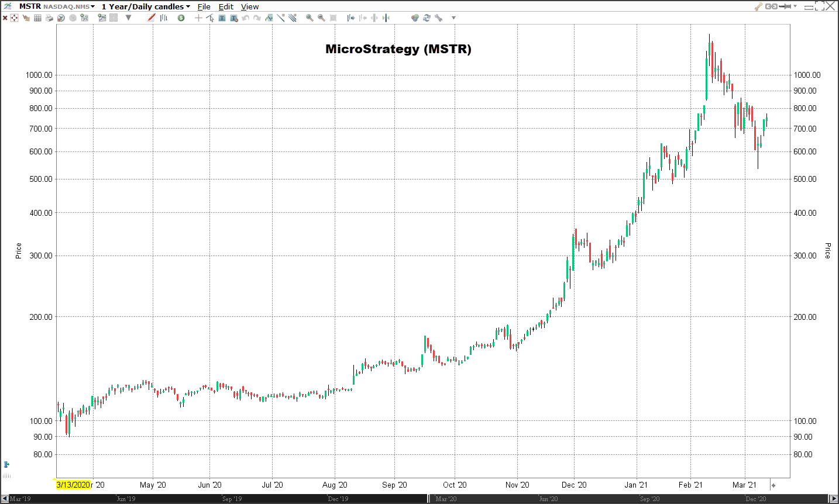Open the red pencil drawing tool
Viewport: 839px width, 504px height.
pos(151,18)
